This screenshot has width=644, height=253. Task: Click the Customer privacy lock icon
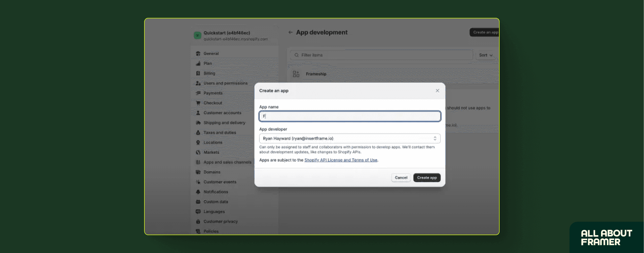coord(198,222)
